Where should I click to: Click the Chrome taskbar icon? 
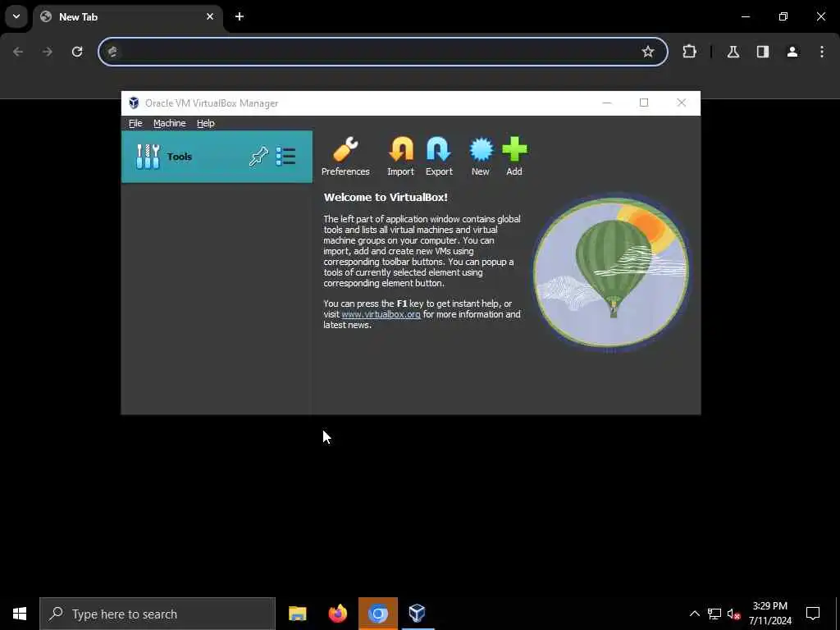click(377, 614)
